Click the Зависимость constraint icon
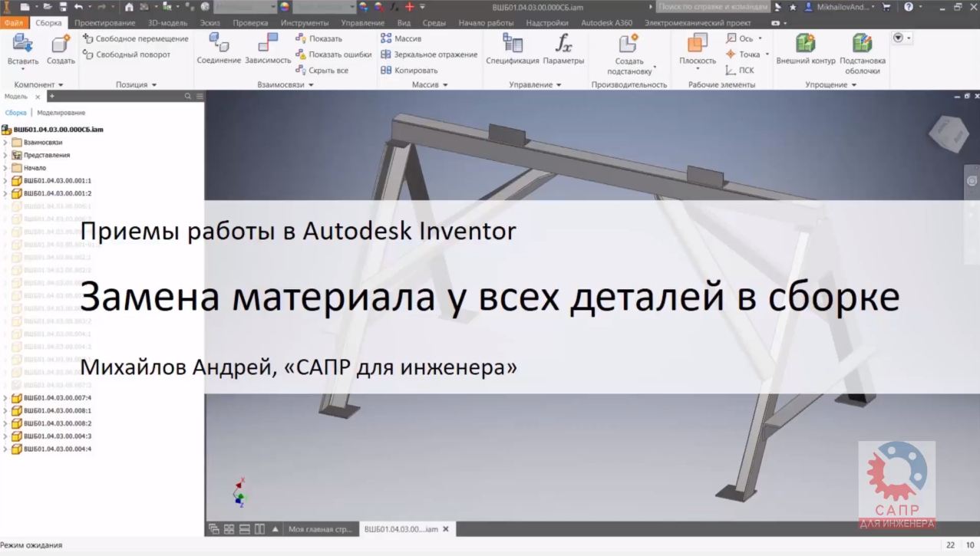The image size is (980, 556). 268,44
